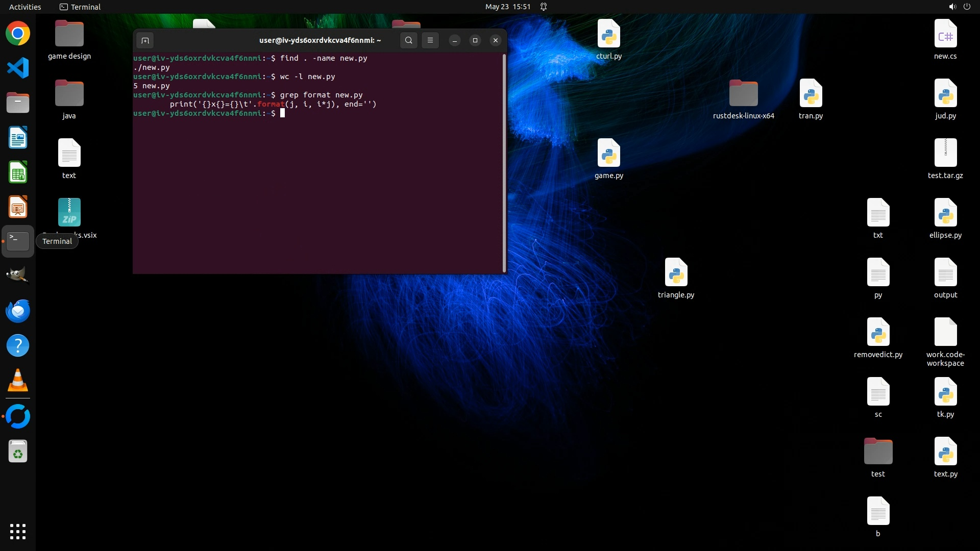Launch GIMP from the dock
Image resolution: width=980 pixels, height=551 pixels.
point(18,276)
